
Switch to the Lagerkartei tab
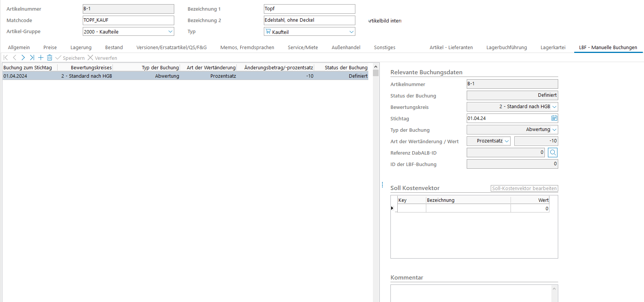(x=552, y=48)
